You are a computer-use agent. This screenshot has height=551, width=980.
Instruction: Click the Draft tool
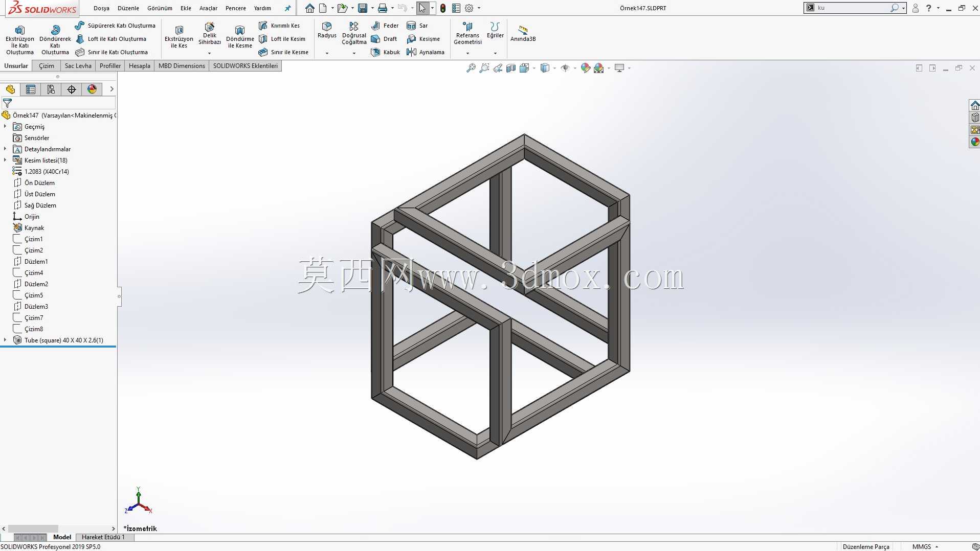tap(384, 39)
